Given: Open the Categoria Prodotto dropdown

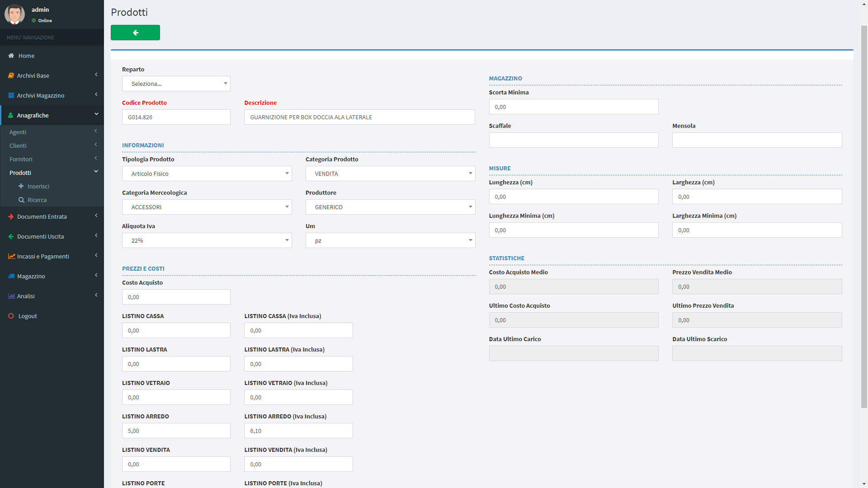Looking at the screenshot, I should pos(391,174).
